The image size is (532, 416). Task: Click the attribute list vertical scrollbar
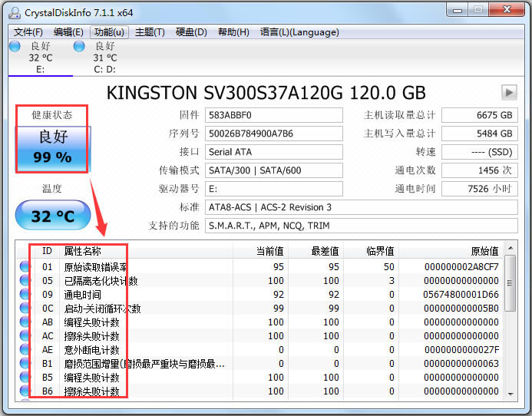(511, 322)
